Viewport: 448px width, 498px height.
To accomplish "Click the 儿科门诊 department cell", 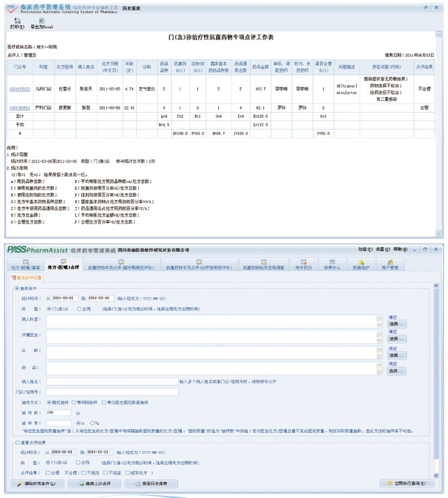I will click(43, 89).
